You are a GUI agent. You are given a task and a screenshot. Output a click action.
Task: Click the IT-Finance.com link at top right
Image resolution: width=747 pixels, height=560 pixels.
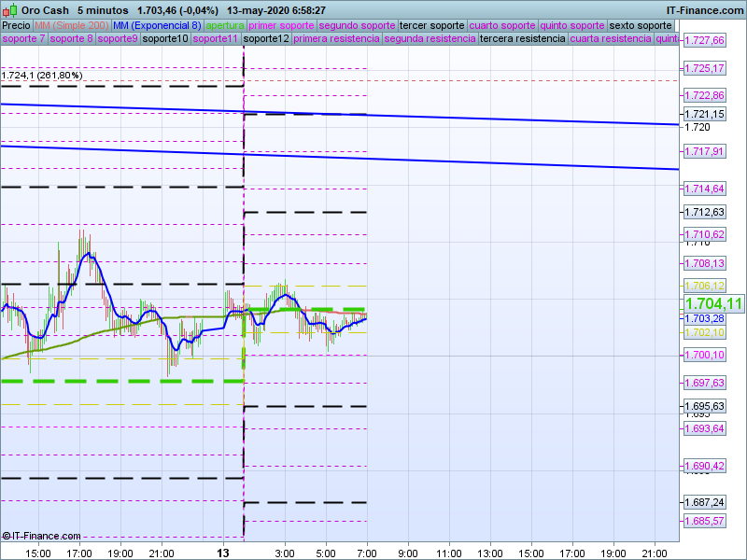tap(706, 9)
